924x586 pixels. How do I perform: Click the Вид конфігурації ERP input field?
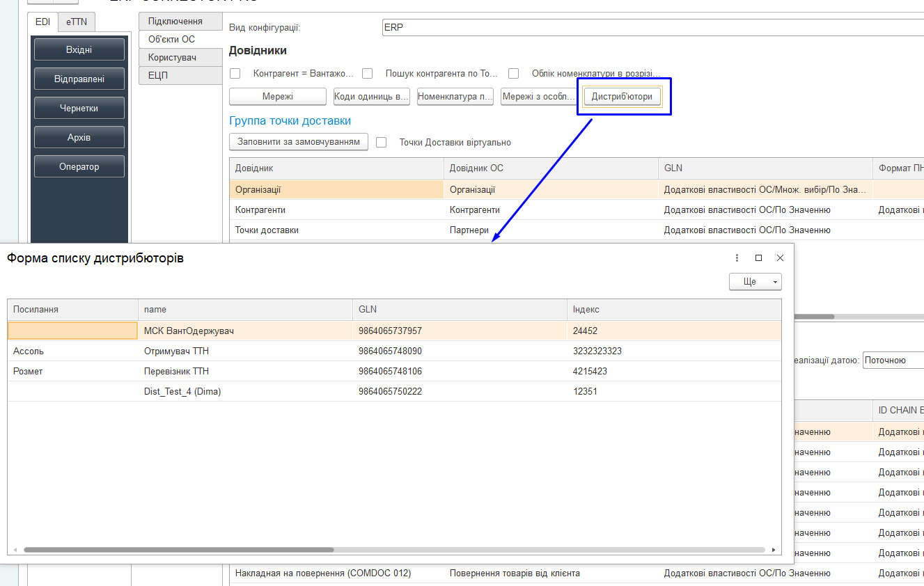[652, 28]
